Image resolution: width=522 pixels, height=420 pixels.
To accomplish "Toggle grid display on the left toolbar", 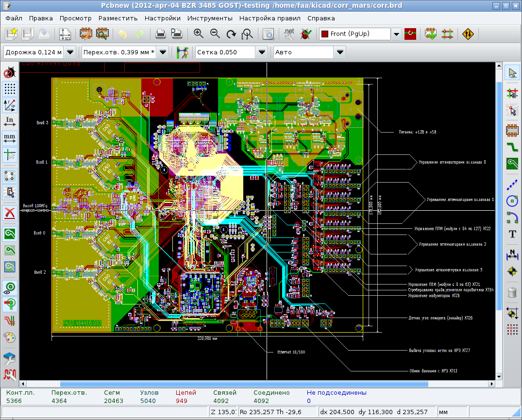I will point(10,88).
